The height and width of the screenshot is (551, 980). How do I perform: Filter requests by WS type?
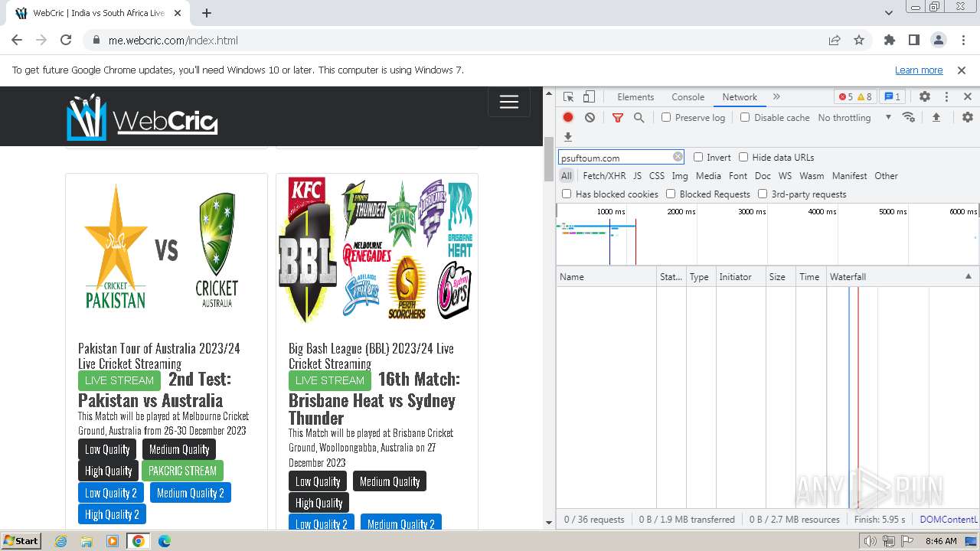click(x=785, y=175)
